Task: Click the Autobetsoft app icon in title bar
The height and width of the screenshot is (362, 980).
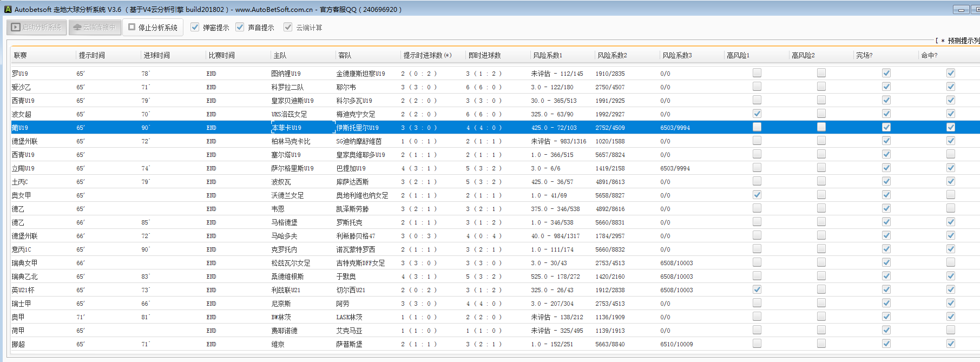Action: click(x=8, y=9)
